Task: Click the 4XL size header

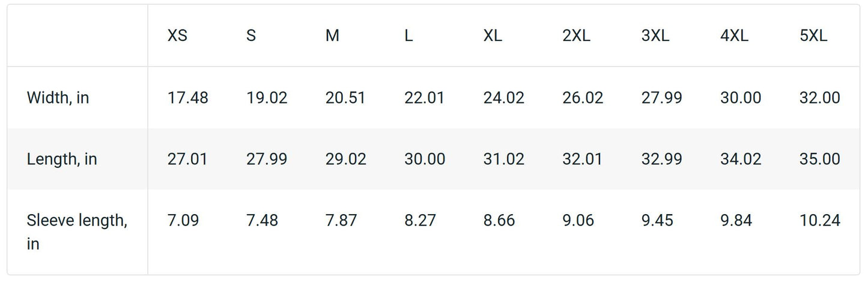Action: (734, 36)
